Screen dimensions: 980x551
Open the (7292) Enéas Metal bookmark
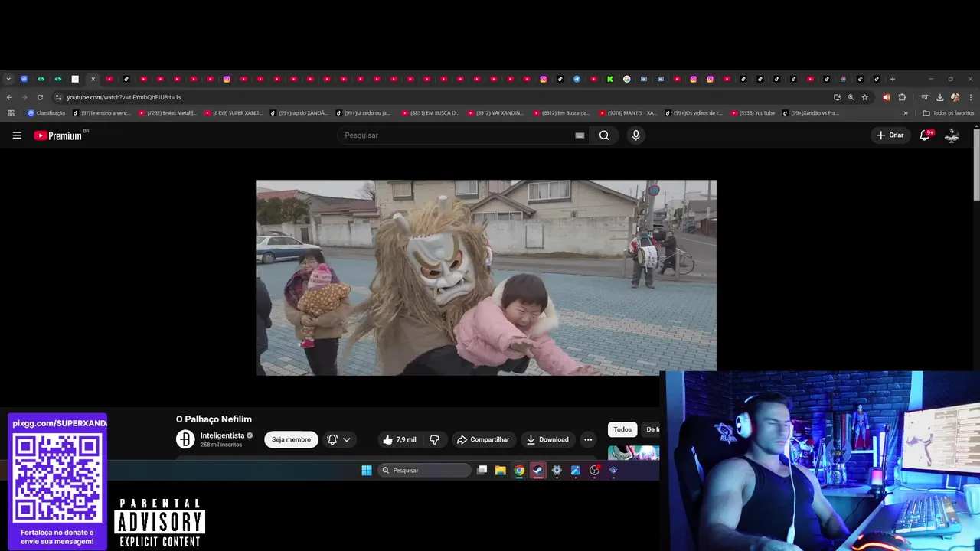coord(168,113)
